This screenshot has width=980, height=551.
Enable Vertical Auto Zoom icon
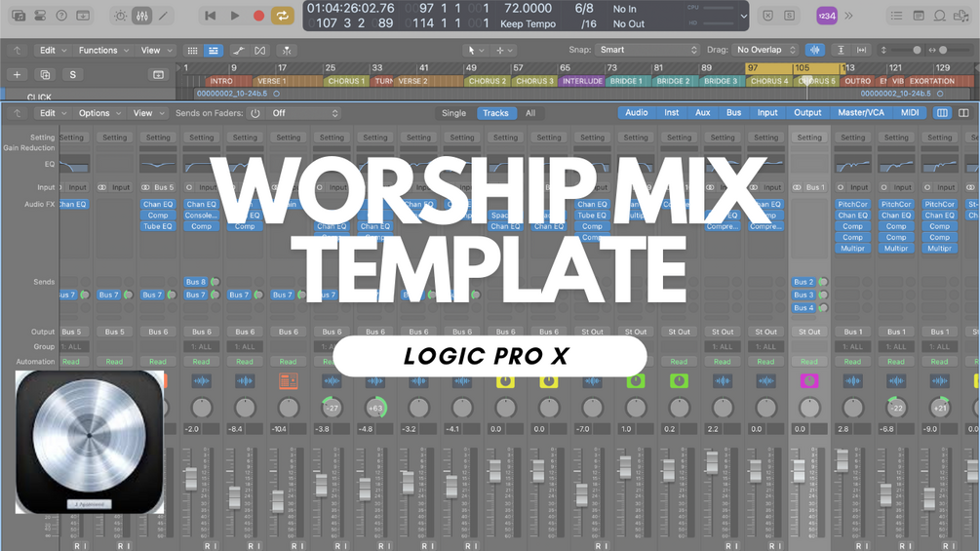(x=841, y=50)
